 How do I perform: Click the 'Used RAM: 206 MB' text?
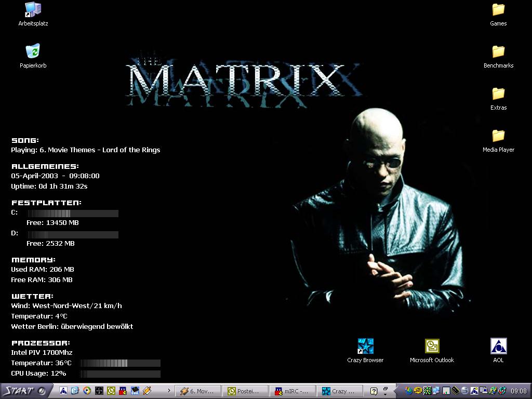click(43, 270)
